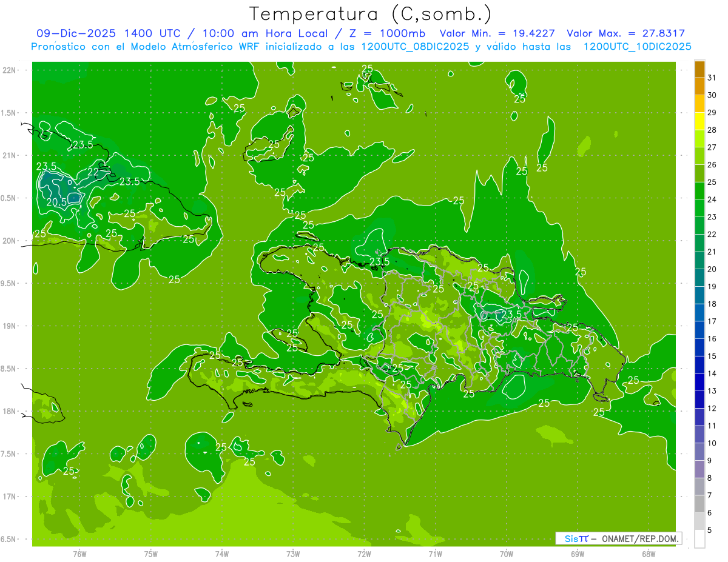Click the "1200UTC_10DIC2025" valid-until time text

point(637,47)
